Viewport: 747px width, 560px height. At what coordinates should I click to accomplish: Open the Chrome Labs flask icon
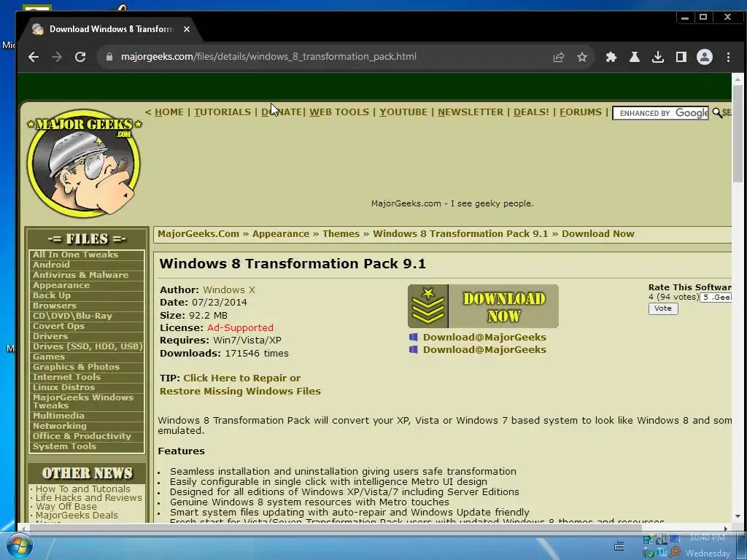635,57
